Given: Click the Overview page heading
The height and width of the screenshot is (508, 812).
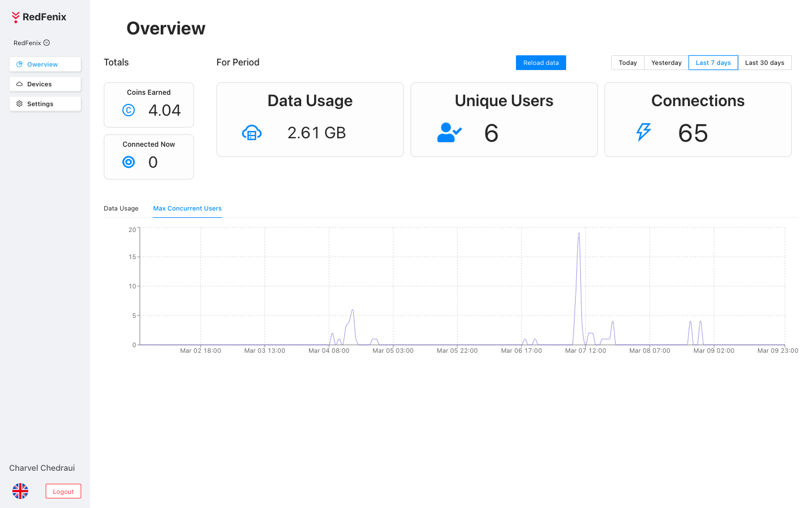Looking at the screenshot, I should (x=166, y=28).
